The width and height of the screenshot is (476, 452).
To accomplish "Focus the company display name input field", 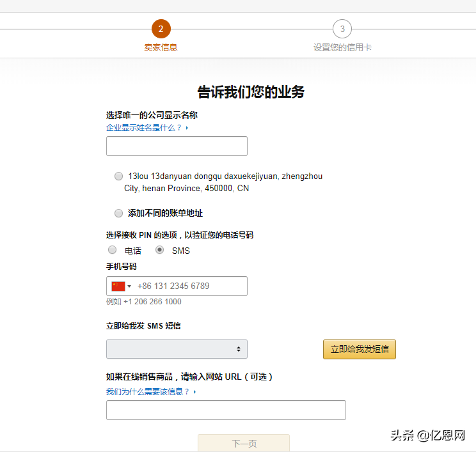I will click(177, 146).
